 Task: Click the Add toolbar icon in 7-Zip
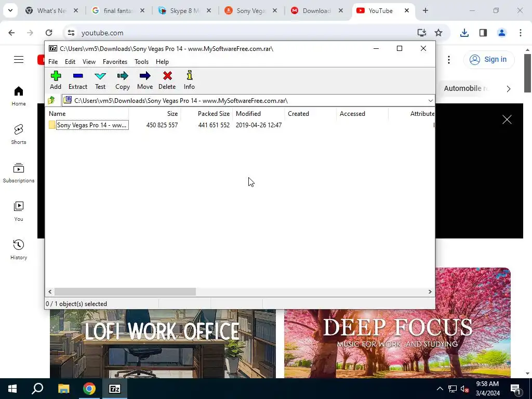[56, 80]
